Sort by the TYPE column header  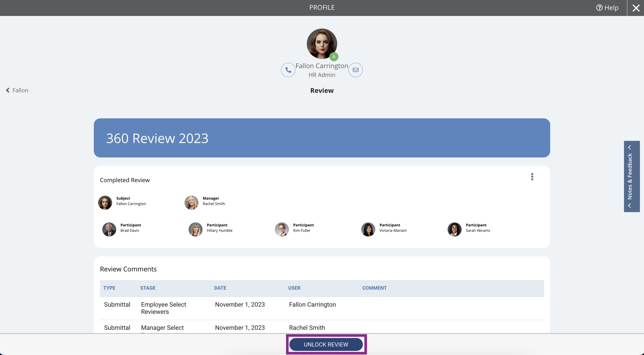click(x=109, y=288)
